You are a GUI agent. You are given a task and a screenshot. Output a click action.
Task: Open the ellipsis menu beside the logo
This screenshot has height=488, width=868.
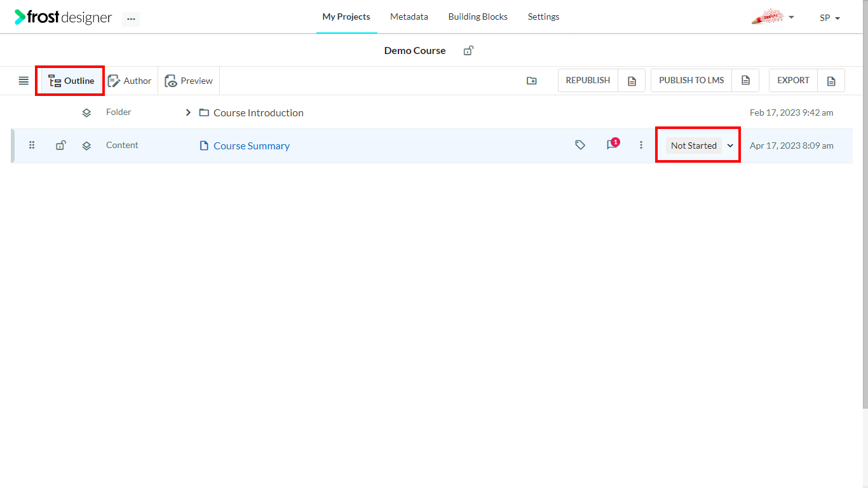131,19
